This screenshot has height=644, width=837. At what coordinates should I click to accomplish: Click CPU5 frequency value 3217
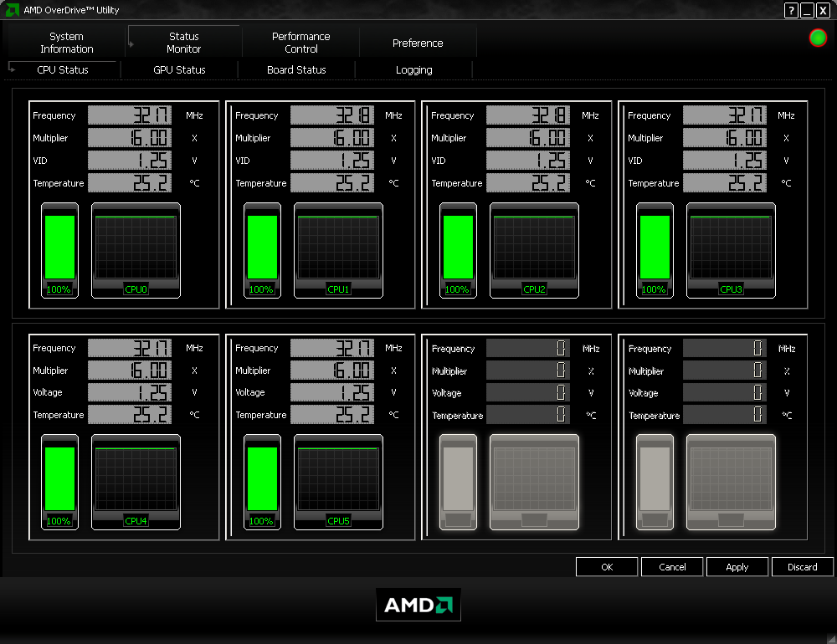click(332, 348)
